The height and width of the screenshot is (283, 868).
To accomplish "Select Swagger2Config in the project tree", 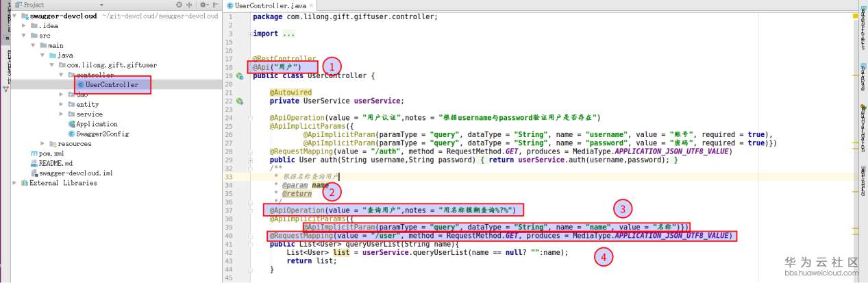I will click(103, 134).
